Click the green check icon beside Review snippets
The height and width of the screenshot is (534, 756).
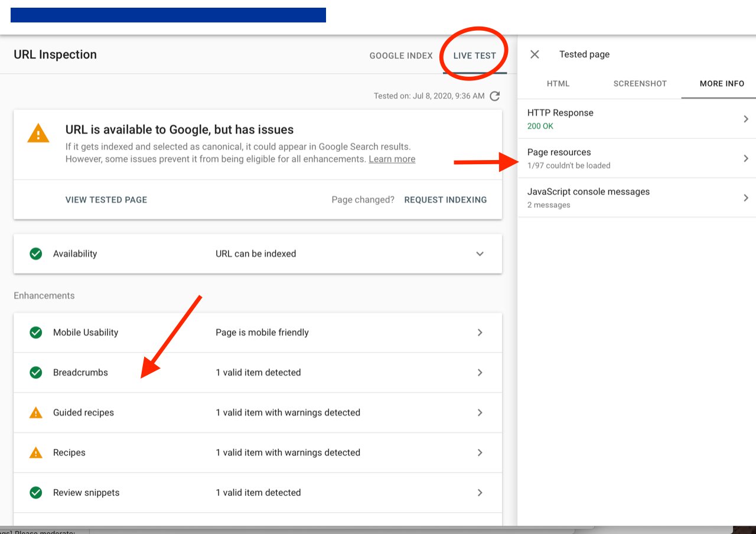click(35, 493)
